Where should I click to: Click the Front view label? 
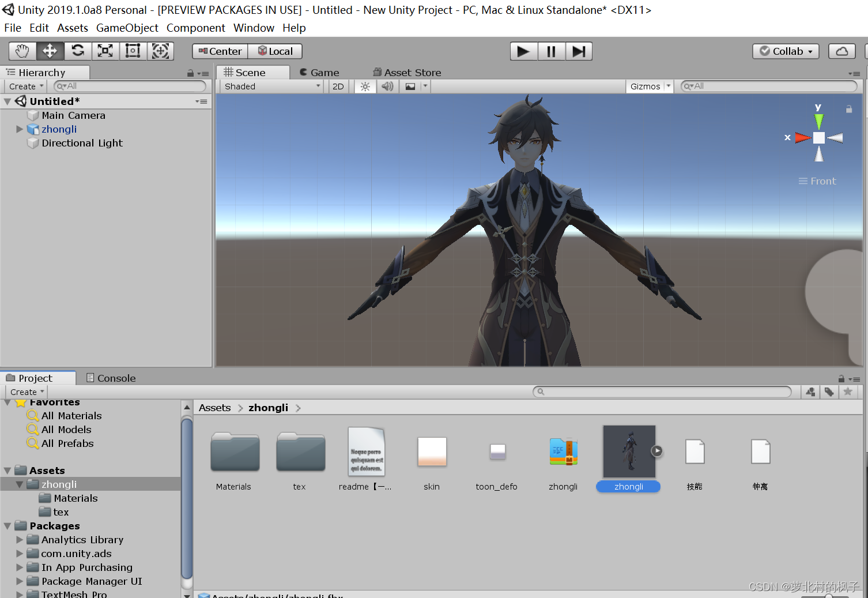point(823,181)
